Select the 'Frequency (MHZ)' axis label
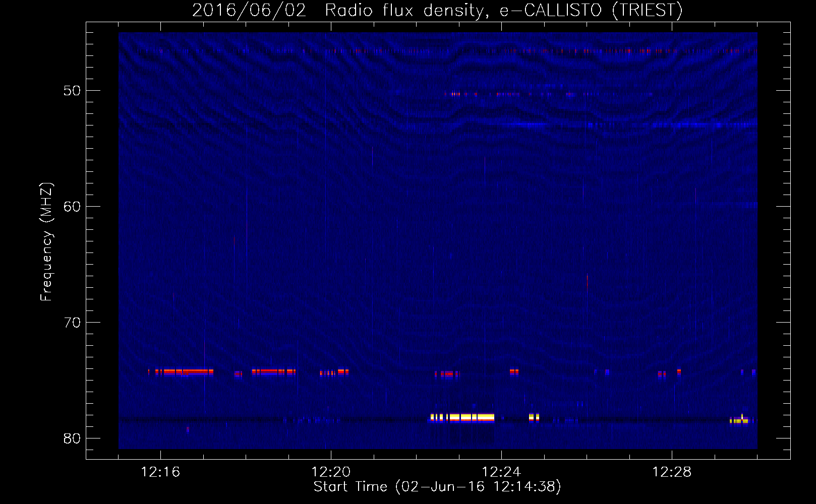This screenshot has height=504, width=816. point(46,242)
